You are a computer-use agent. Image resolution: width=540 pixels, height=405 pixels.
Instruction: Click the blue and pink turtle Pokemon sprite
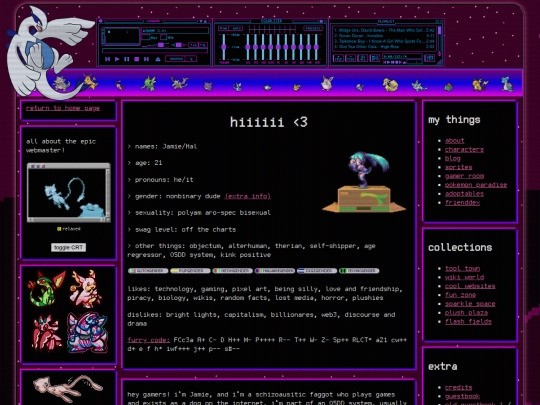[87, 333]
